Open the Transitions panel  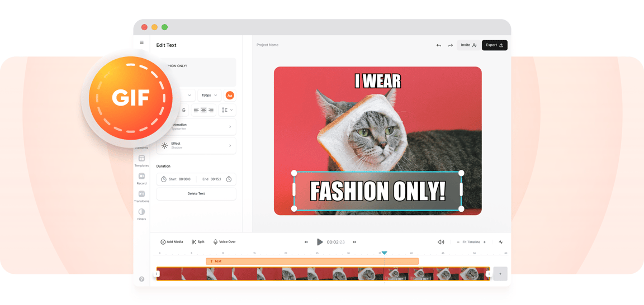tap(141, 197)
